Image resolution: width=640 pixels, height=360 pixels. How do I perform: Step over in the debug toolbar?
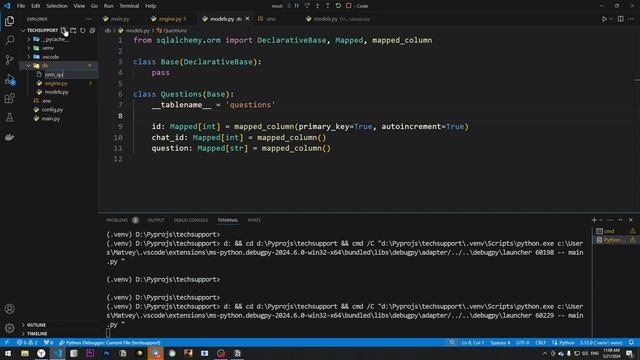(x=307, y=6)
